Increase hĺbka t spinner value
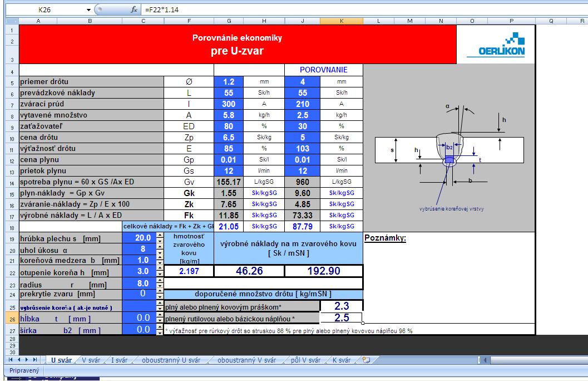The image size is (588, 381). tap(161, 315)
